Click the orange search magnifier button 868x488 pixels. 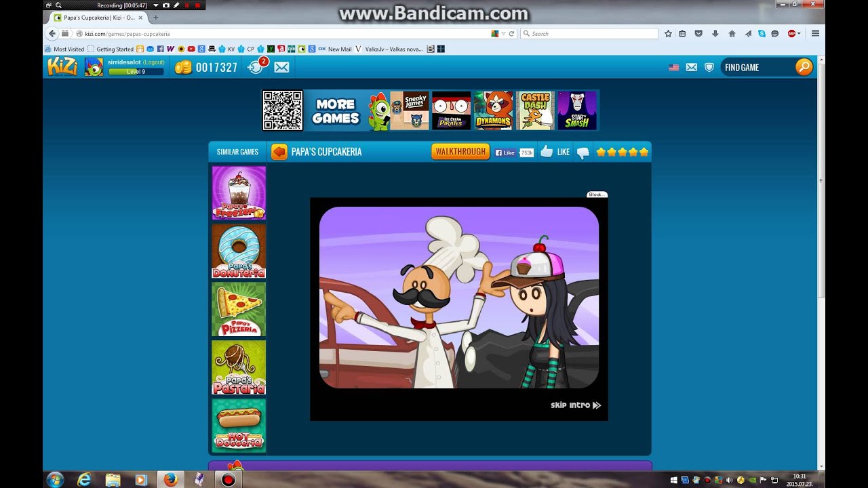pyautogui.click(x=804, y=66)
